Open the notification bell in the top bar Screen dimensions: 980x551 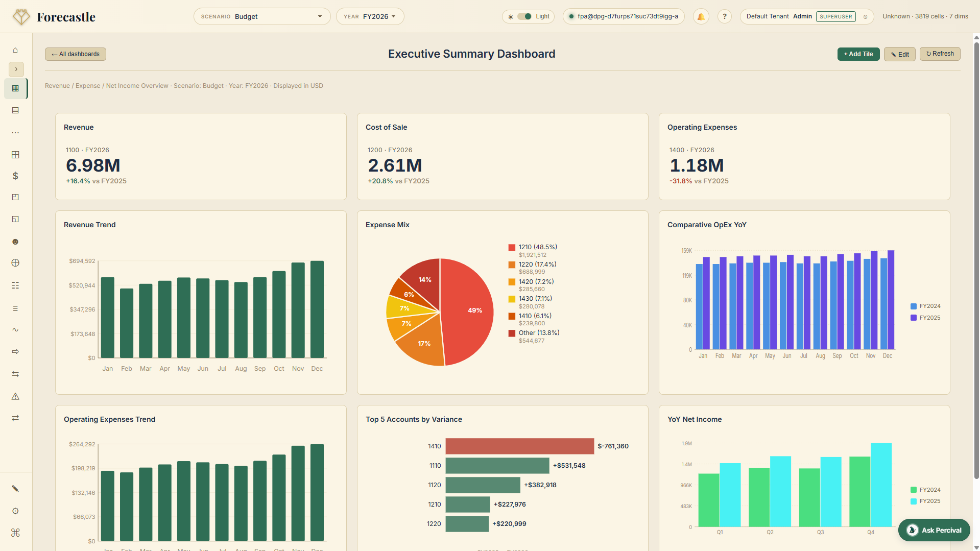(701, 16)
